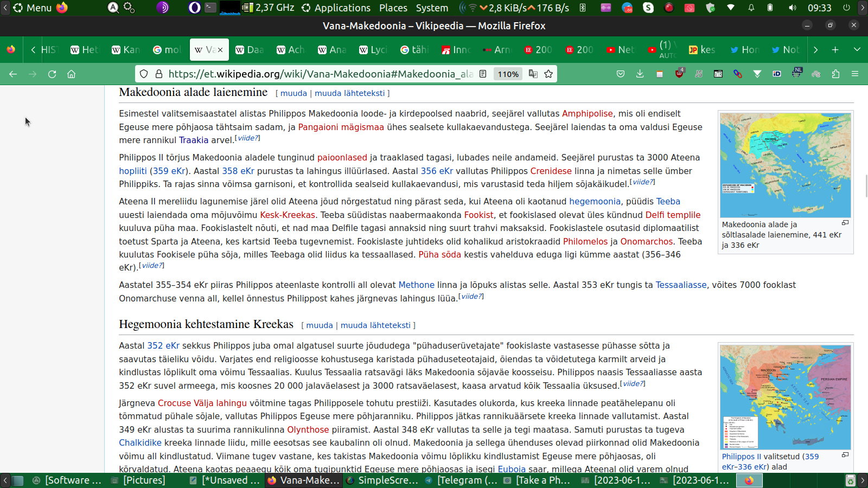868x488 pixels.
Task: Save page to Pocket icon
Action: 621,74
